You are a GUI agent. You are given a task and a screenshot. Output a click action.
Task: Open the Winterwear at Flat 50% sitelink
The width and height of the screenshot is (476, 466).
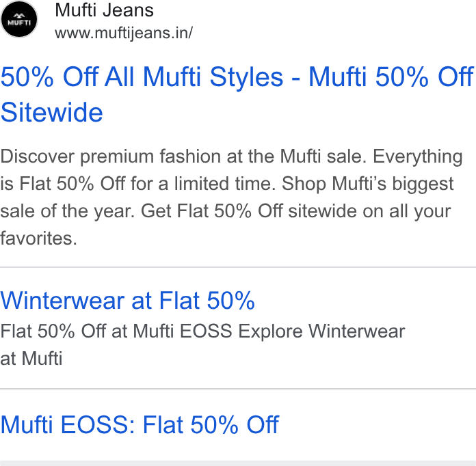[127, 301]
